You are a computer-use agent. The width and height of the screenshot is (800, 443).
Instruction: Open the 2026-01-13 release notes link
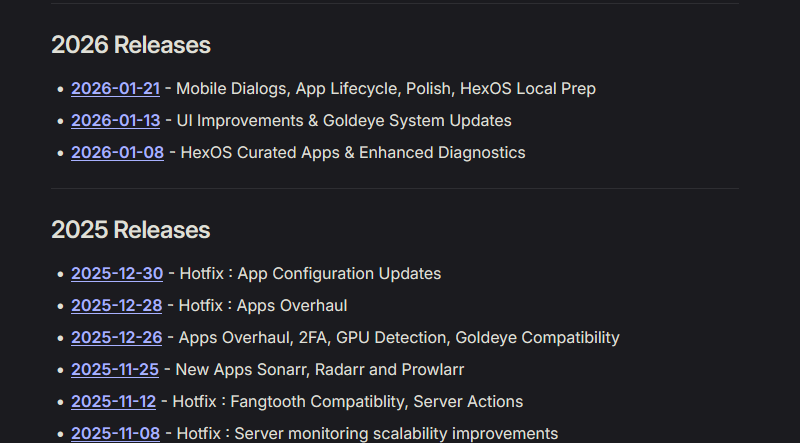(x=115, y=121)
